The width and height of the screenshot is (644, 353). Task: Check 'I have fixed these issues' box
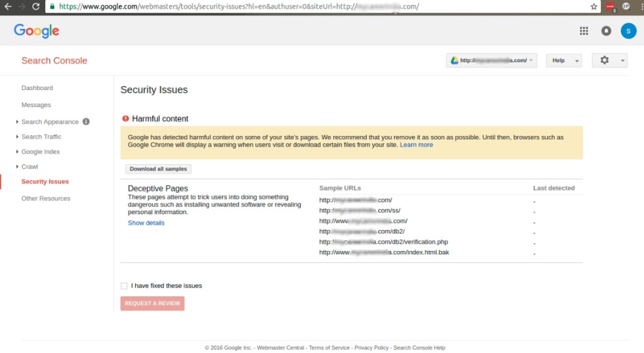[x=124, y=286]
